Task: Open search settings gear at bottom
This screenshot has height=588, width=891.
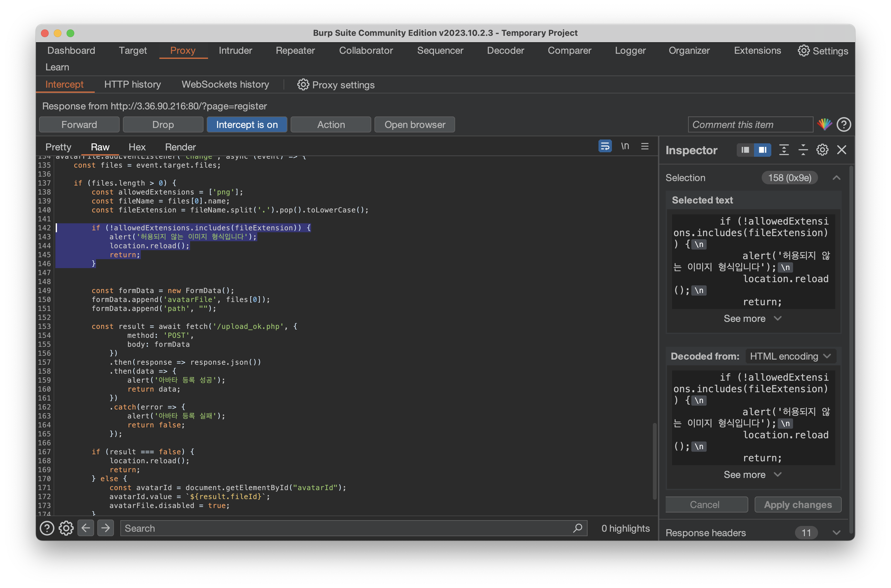Action: click(x=66, y=528)
